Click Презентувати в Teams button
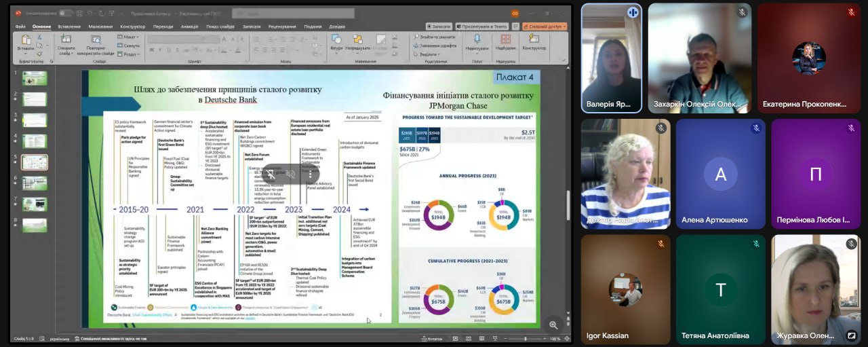Image resolution: width=868 pixels, height=347 pixels. point(482,26)
